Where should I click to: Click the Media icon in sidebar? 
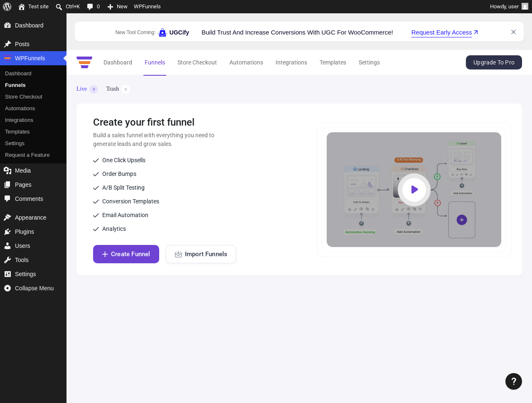(x=7, y=171)
